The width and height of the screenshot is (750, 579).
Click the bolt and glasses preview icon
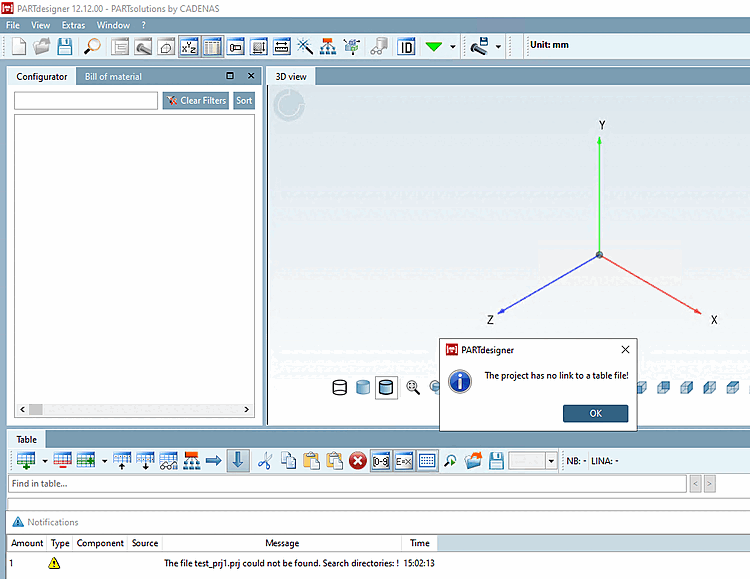point(379,46)
